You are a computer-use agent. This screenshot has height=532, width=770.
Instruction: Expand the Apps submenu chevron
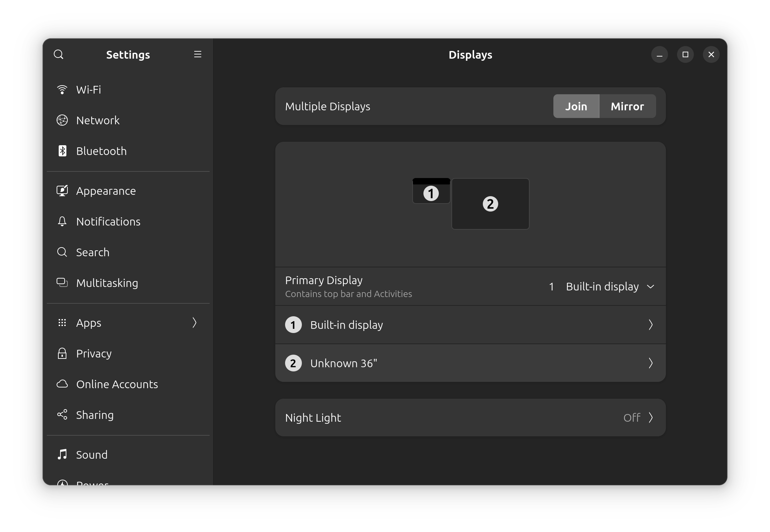[195, 323]
